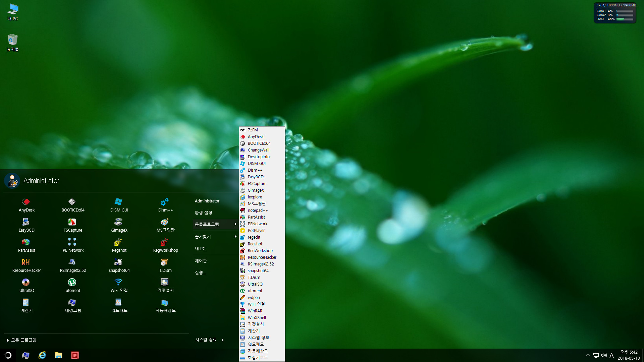The height and width of the screenshot is (362, 644).
Task: Expand 시스템 종료 shutdown options arrow
Action: point(223,340)
